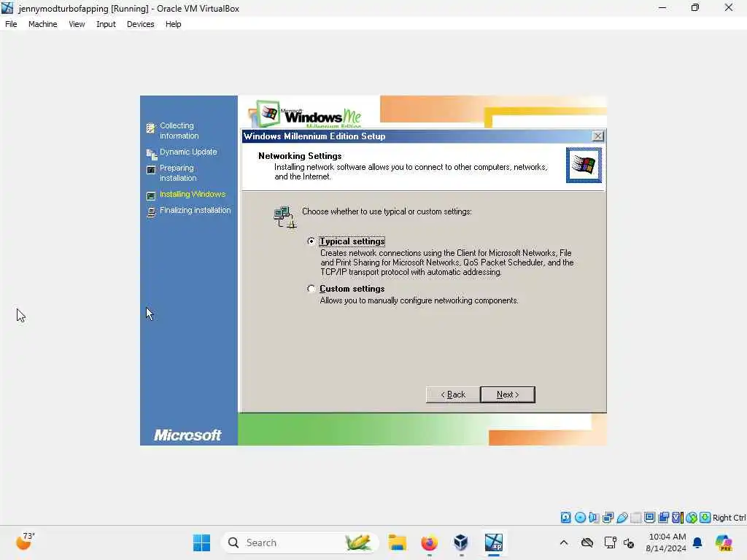Close the Windows Millennium Edition Setup dialog
Screen dimensions: 747x560
(597, 136)
